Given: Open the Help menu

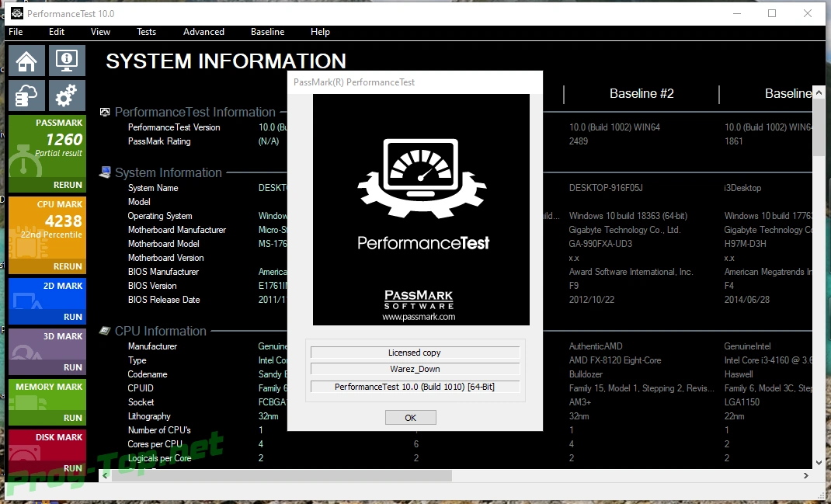Looking at the screenshot, I should (x=320, y=32).
